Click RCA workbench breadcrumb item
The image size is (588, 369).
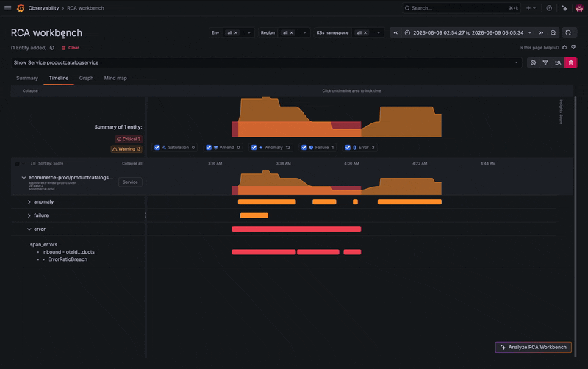click(85, 8)
